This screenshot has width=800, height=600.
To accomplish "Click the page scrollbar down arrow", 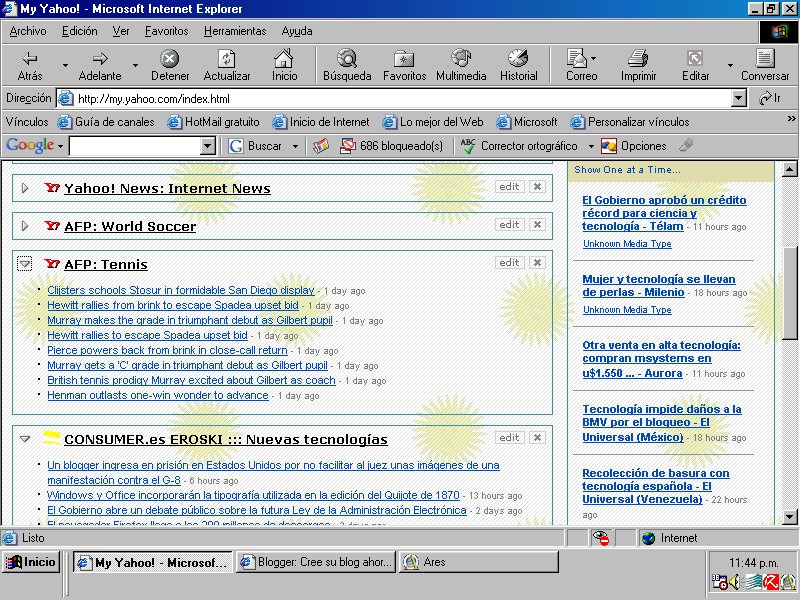I will (x=789, y=517).
